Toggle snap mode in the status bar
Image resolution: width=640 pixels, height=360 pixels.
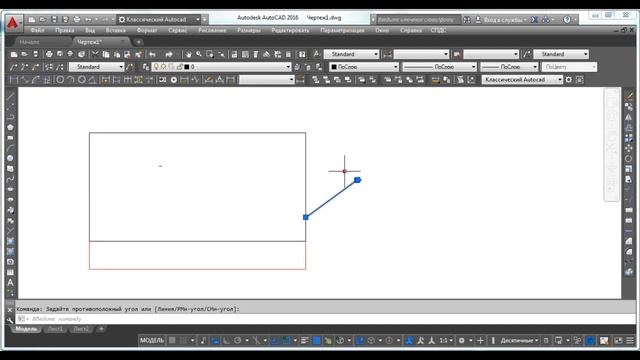(x=184, y=340)
